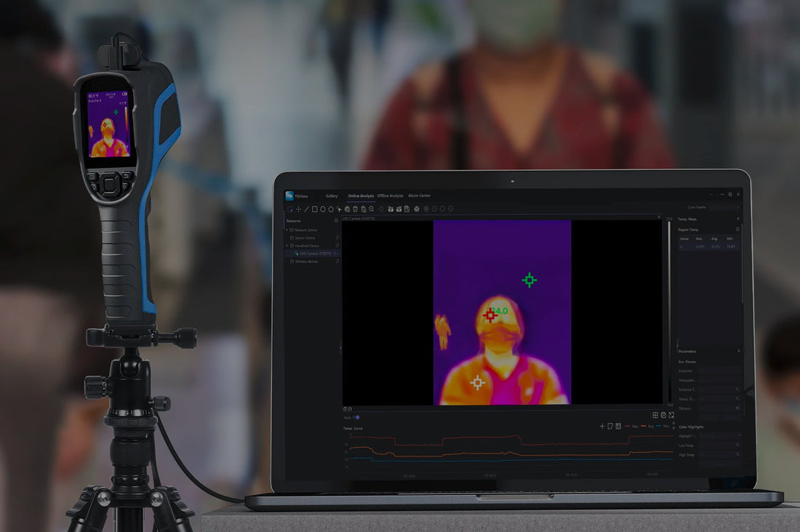Click the open folder toolbar icon
The height and width of the screenshot is (532, 800).
coord(391,209)
